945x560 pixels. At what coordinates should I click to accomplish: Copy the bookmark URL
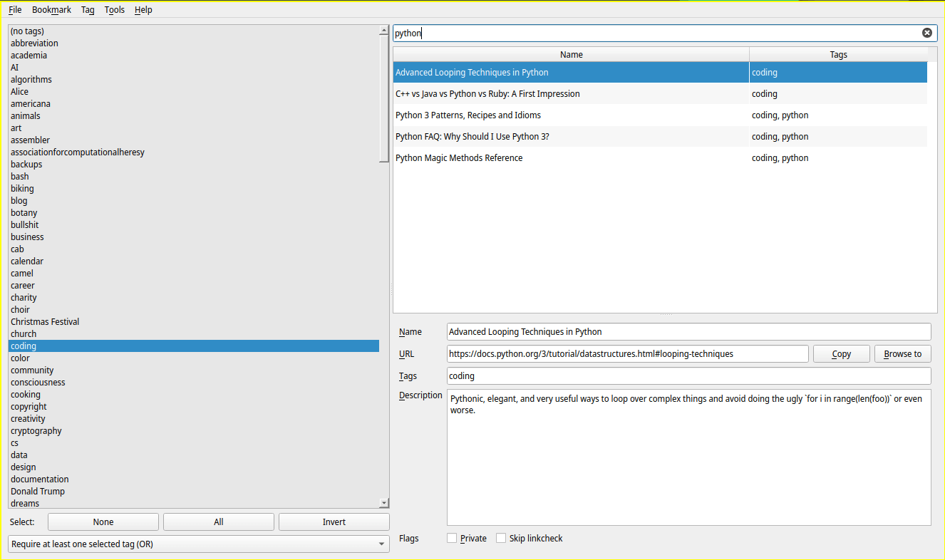tap(841, 354)
